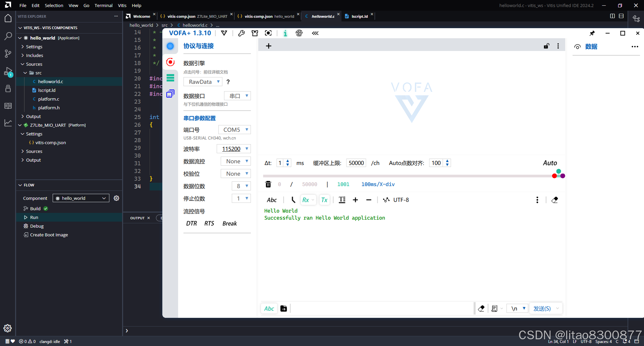Clear the send box with eraser icon
The width and height of the screenshot is (644, 346).
coord(481,308)
